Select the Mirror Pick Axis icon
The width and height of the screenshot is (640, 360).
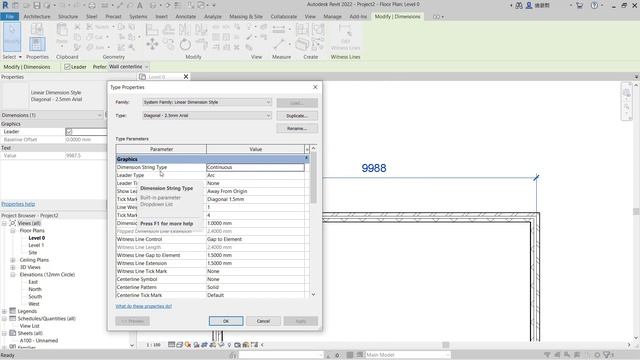pos(184,29)
